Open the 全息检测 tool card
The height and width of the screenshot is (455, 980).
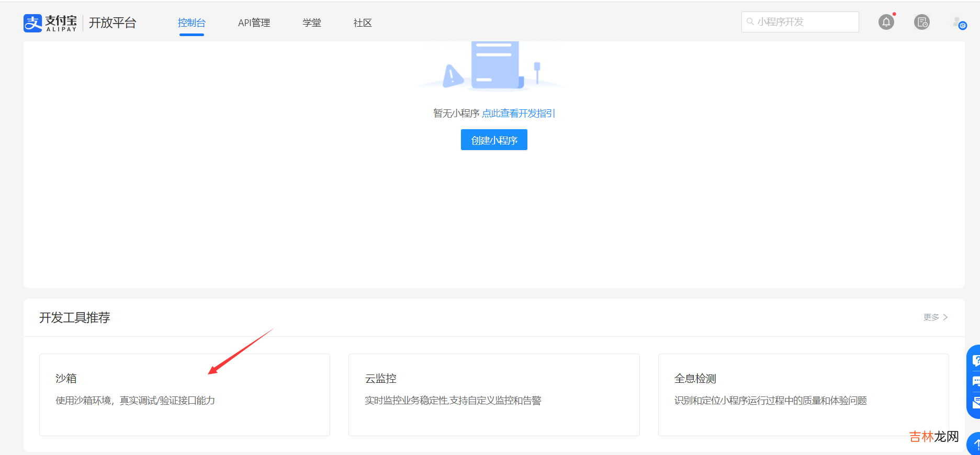click(x=803, y=394)
